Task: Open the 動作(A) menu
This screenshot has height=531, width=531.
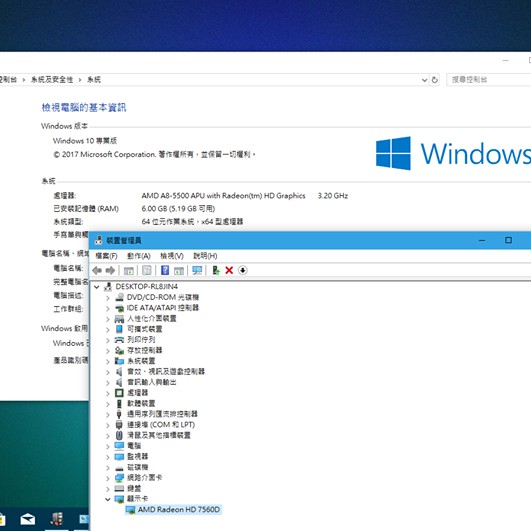Action: (x=139, y=256)
